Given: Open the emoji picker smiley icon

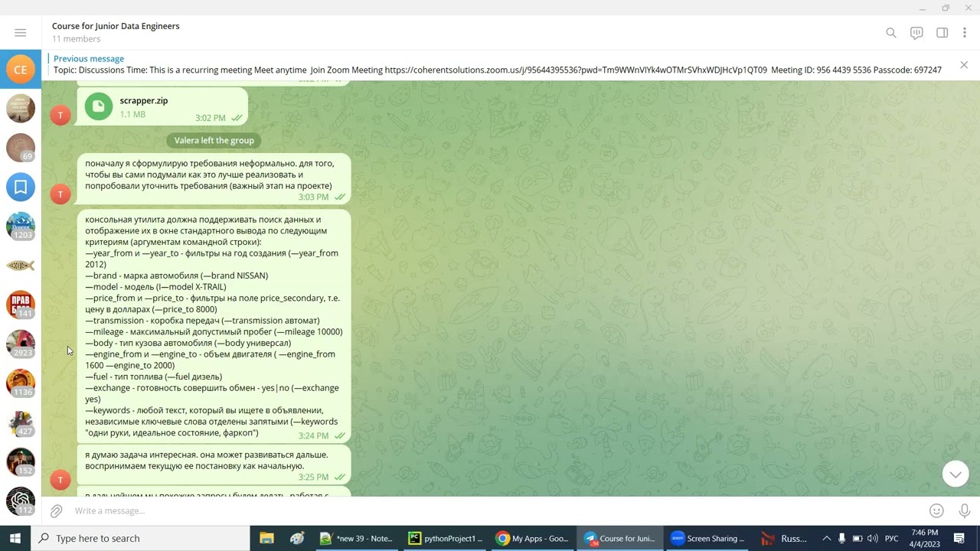Looking at the screenshot, I should pos(936,510).
